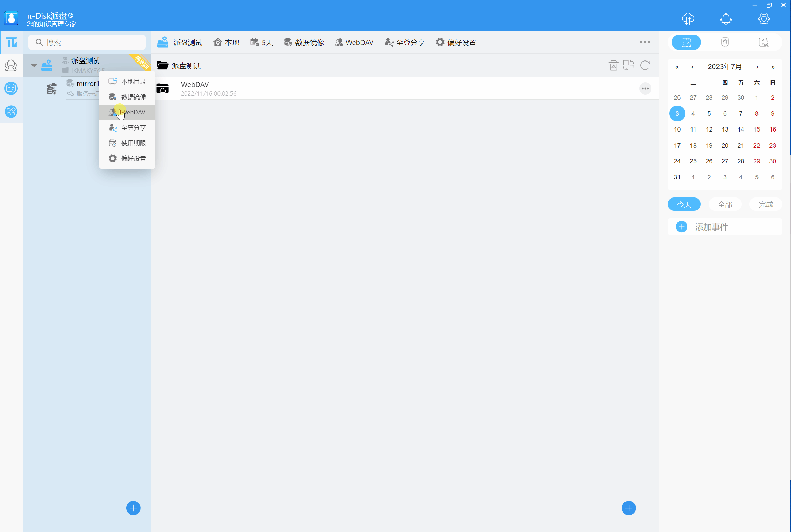Screen dimensions: 791x532
Task: Collapse the 派盘测试 drive tree entry
Action: click(x=34, y=65)
